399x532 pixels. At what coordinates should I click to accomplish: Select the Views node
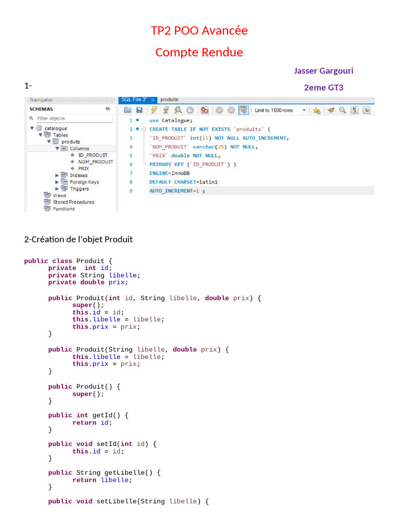(59, 195)
